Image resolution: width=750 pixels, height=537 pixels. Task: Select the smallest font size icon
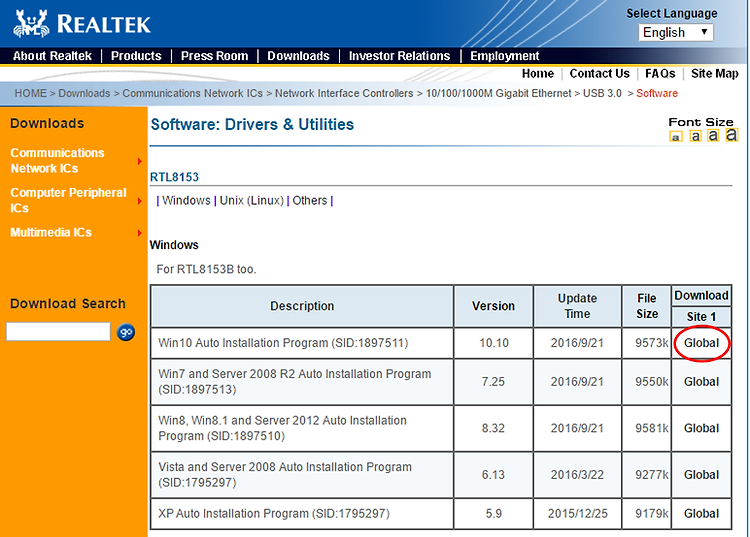pyautogui.click(x=675, y=137)
